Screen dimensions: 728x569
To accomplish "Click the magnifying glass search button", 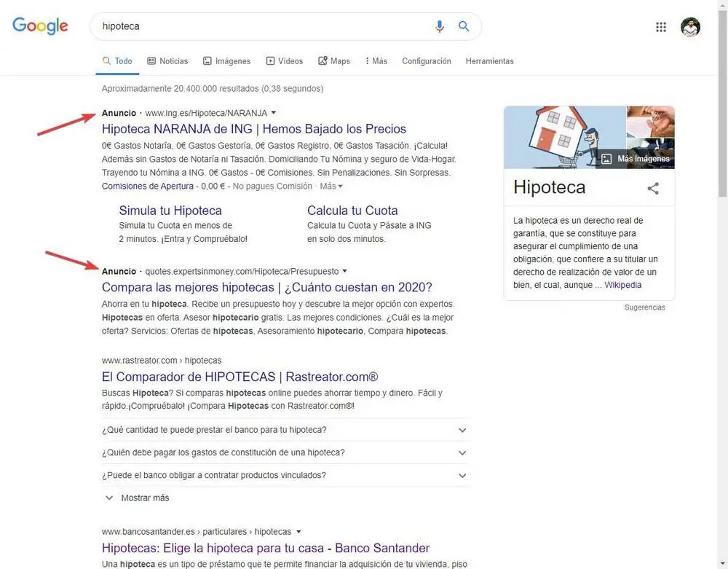I will pos(464,26).
